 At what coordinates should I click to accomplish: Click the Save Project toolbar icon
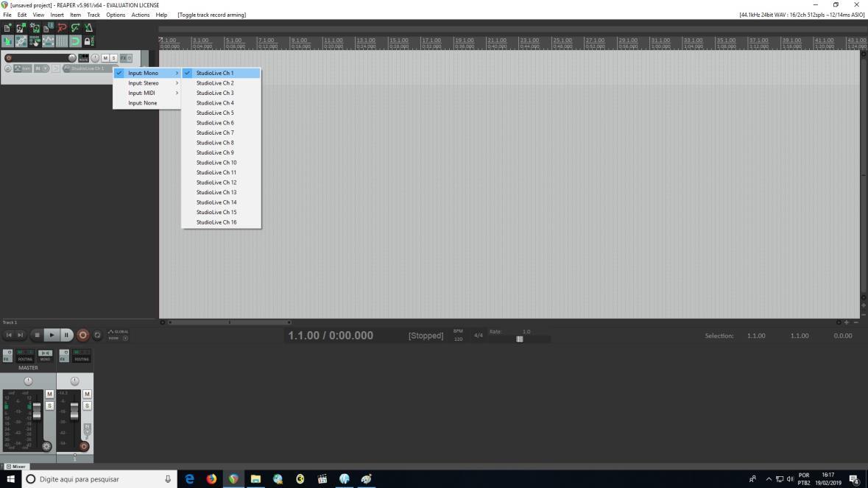(x=35, y=28)
